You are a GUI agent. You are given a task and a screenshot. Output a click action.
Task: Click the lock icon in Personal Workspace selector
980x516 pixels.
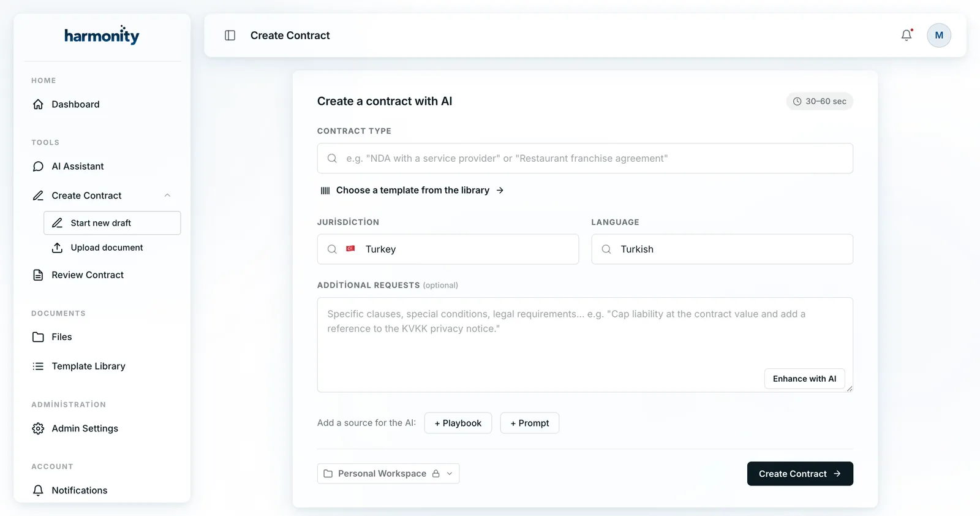click(436, 474)
